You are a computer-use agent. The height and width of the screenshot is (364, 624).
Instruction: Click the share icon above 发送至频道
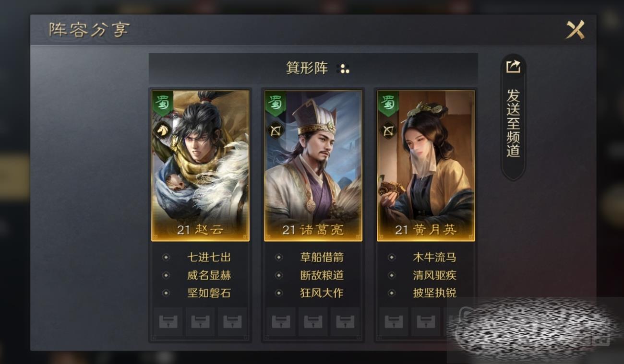click(x=513, y=66)
